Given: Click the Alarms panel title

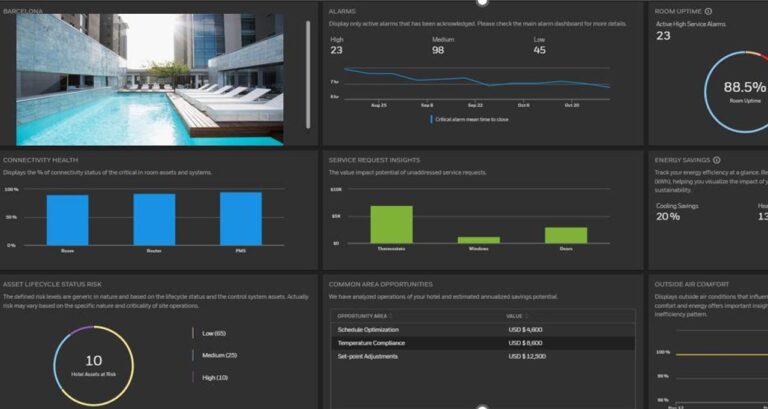Looking at the screenshot, I should pyautogui.click(x=342, y=11).
